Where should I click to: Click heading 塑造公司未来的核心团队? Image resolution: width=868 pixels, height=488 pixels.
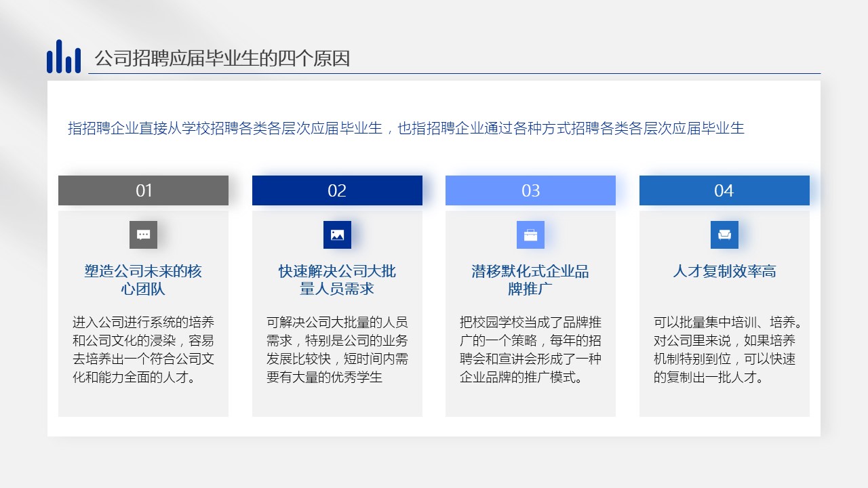(x=143, y=280)
